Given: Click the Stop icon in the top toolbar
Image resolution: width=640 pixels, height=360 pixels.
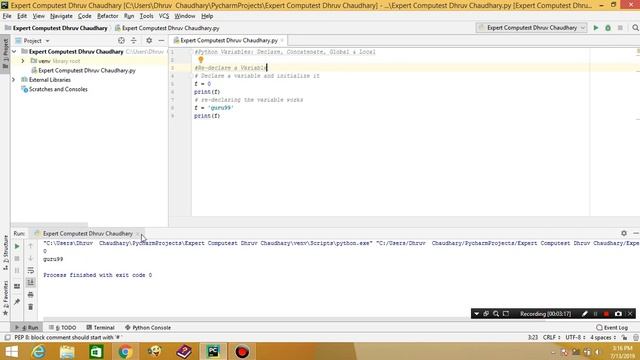Looking at the screenshot, I should pos(620,28).
